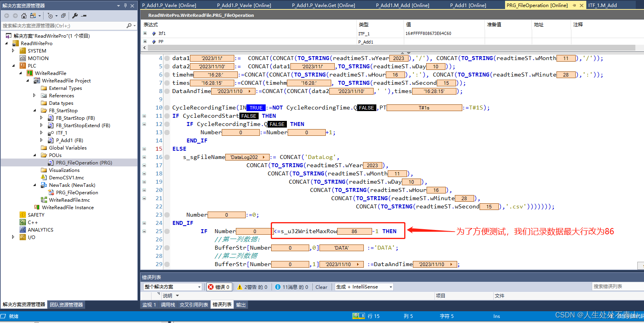Collapse code fold at line 11 IF
The image size is (644, 323).
click(x=144, y=116)
